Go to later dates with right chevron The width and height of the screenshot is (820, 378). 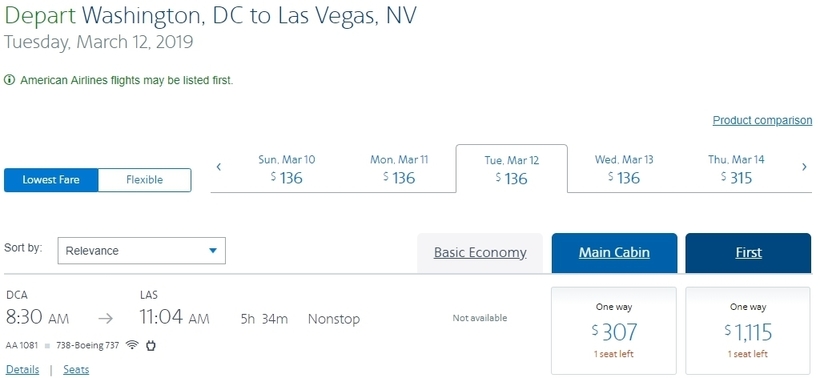point(804,167)
